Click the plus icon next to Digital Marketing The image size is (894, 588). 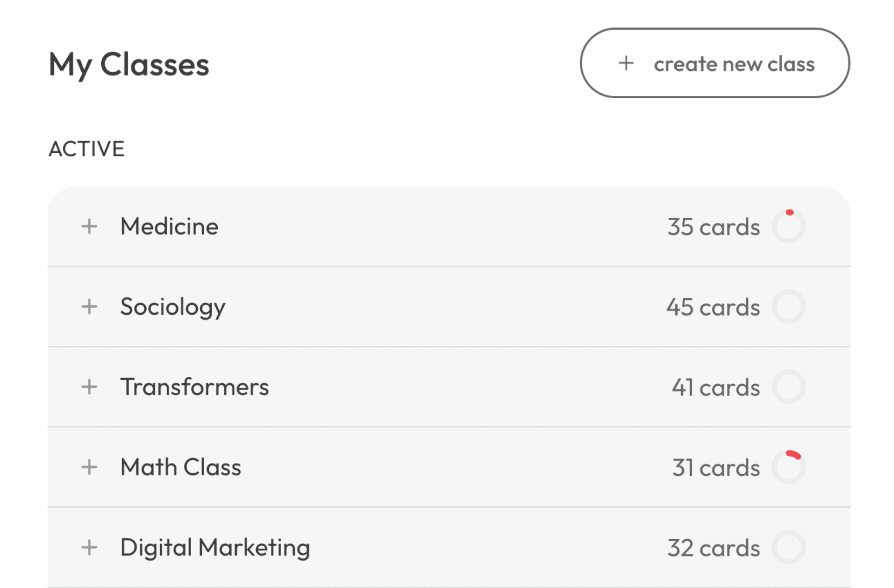tap(89, 547)
